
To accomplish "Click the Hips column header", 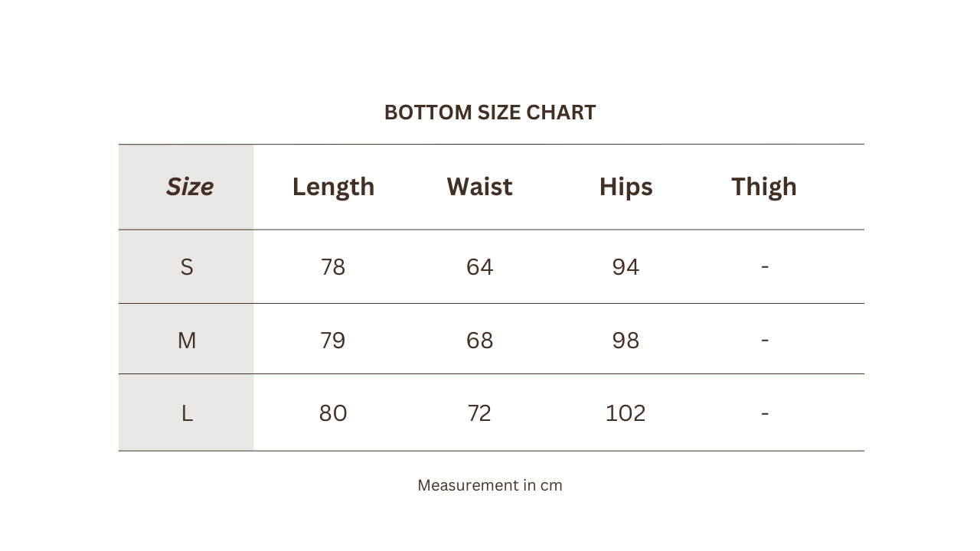I will (x=626, y=187).
